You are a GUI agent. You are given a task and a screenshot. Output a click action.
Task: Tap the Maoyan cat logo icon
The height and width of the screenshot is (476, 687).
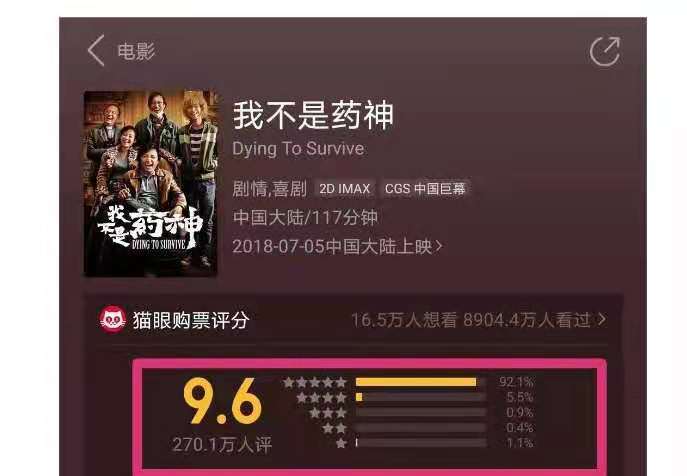113,320
